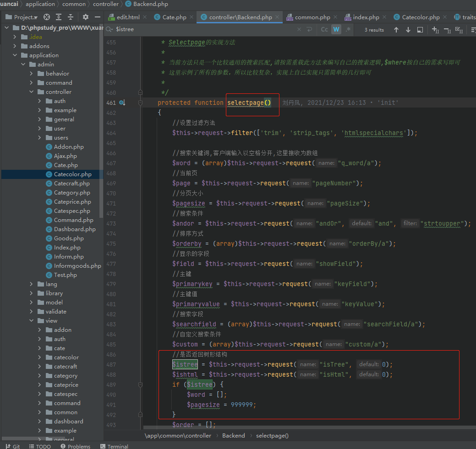Image resolution: width=476 pixels, height=449 pixels.
Task: Toggle whole Words search option
Action: (x=336, y=30)
